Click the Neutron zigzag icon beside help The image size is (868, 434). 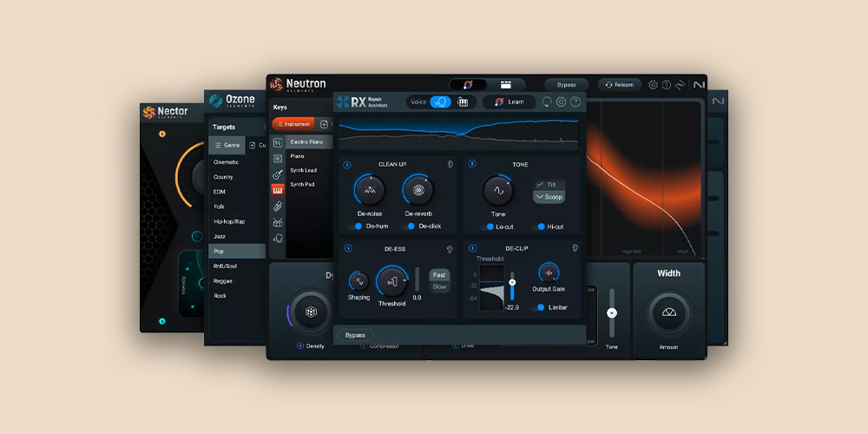680,85
